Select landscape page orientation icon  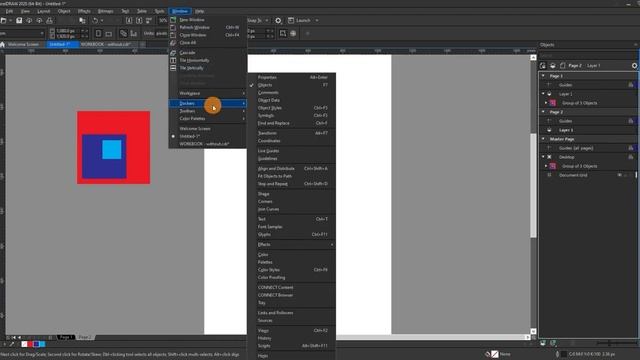[x=109, y=33]
